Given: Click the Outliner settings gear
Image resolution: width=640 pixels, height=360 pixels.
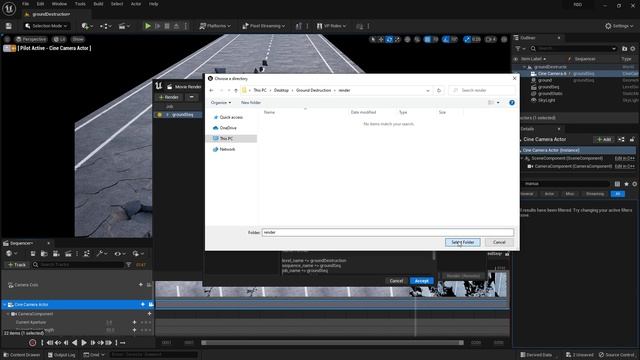Looking at the screenshot, I should pyautogui.click(x=633, y=48).
